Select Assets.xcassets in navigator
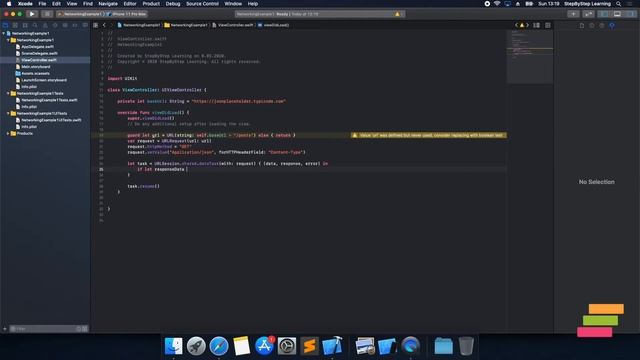This screenshot has height=360, width=640. click(x=36, y=73)
